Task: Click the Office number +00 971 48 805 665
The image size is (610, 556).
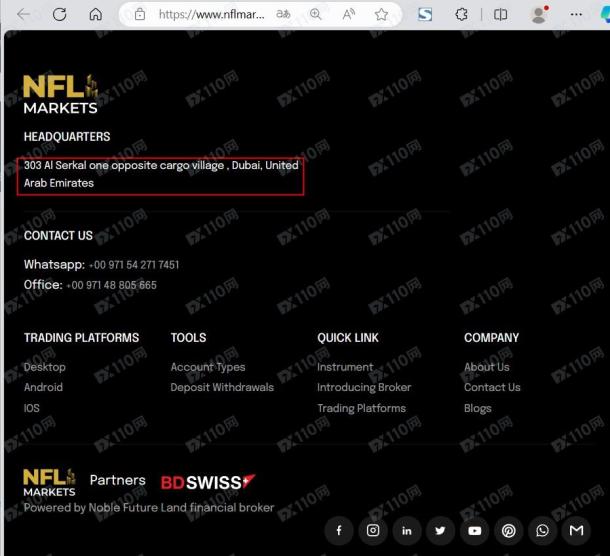Action: 111,285
